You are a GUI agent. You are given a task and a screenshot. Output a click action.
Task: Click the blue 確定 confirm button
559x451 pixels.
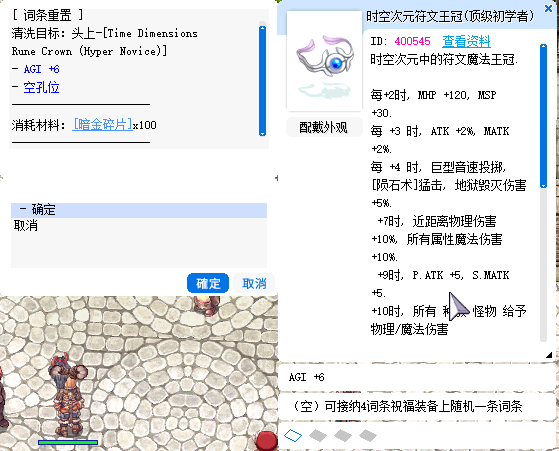point(208,283)
